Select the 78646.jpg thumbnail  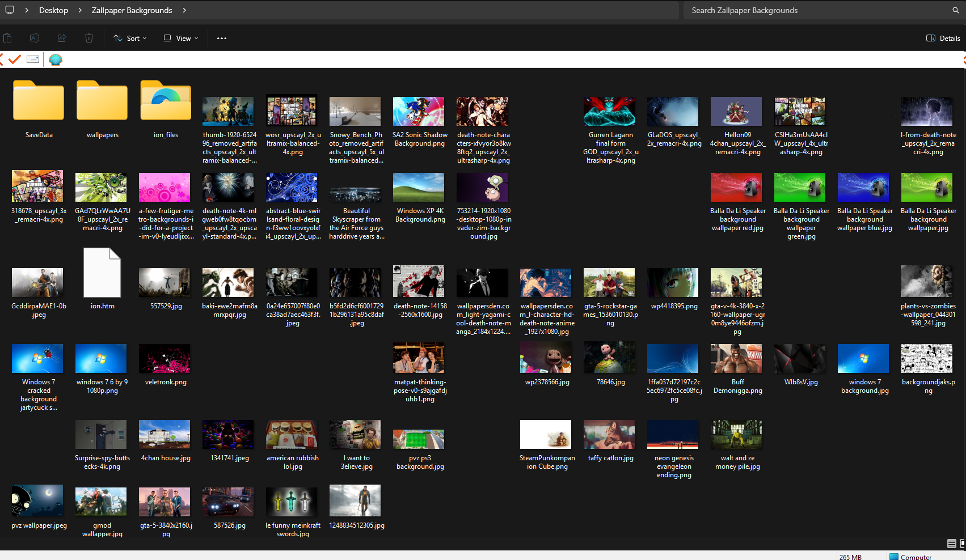click(609, 357)
